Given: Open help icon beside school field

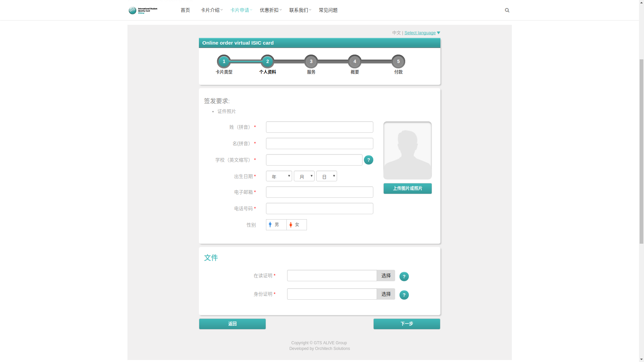Looking at the screenshot, I should coord(368,160).
